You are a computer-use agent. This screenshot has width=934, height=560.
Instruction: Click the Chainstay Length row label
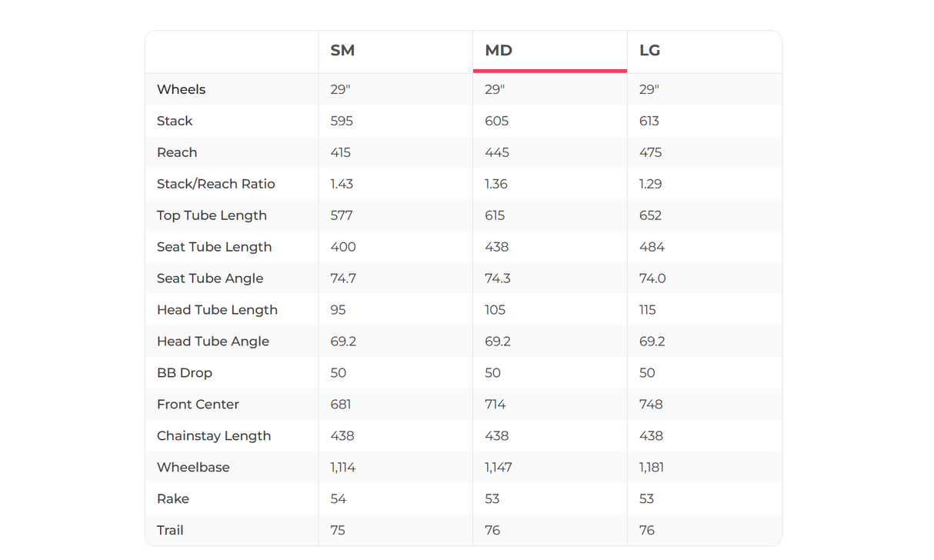tap(214, 436)
